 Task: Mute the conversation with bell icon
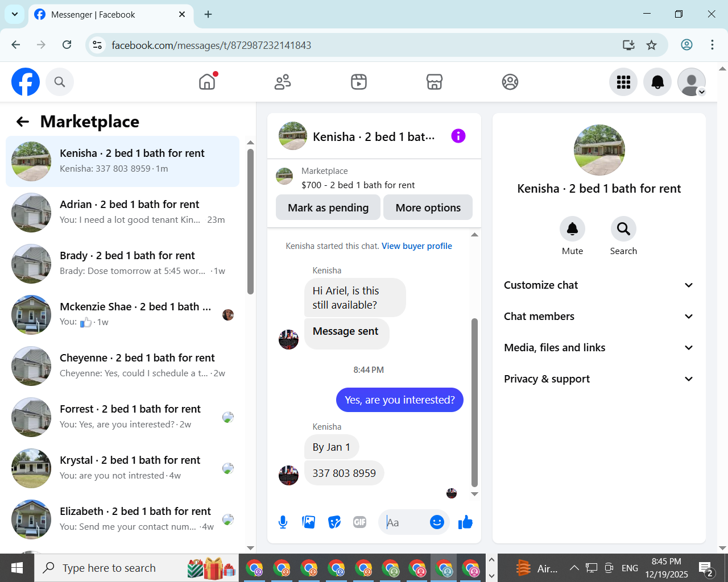572,229
